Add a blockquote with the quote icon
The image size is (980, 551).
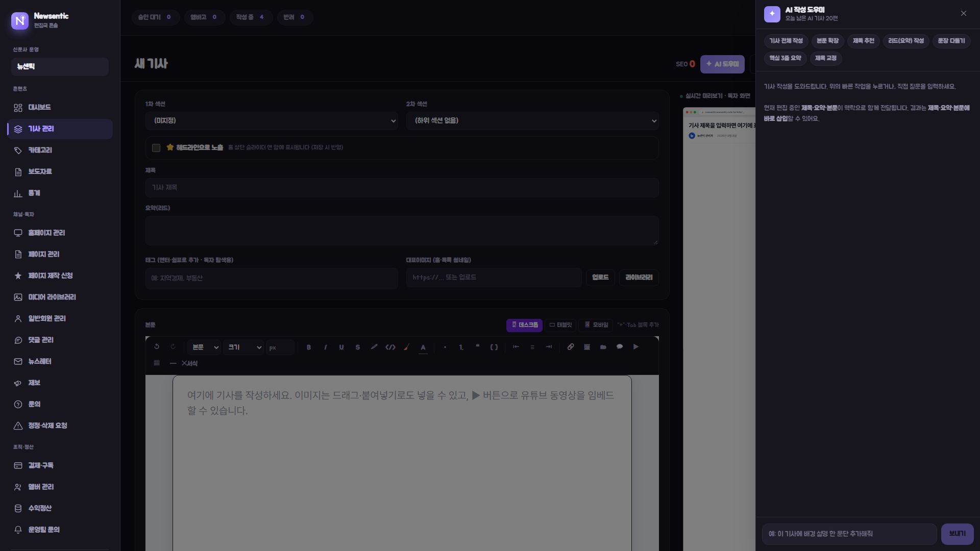click(x=478, y=347)
